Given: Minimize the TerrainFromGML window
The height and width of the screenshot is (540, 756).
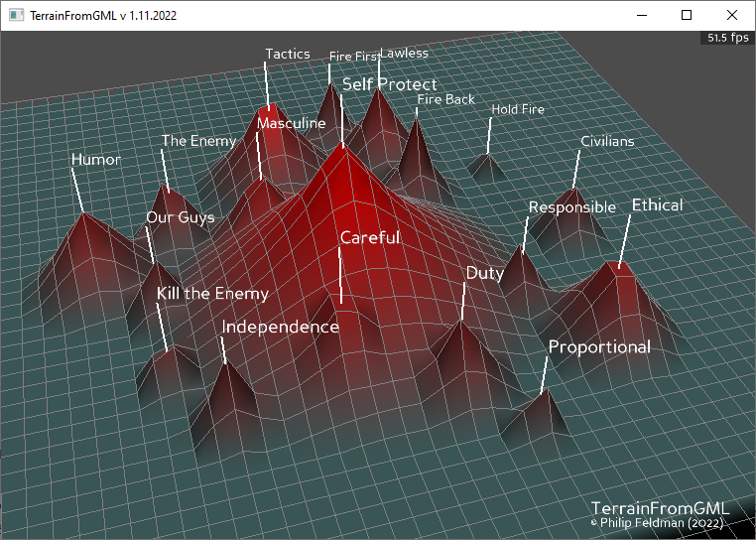Looking at the screenshot, I should point(641,15).
